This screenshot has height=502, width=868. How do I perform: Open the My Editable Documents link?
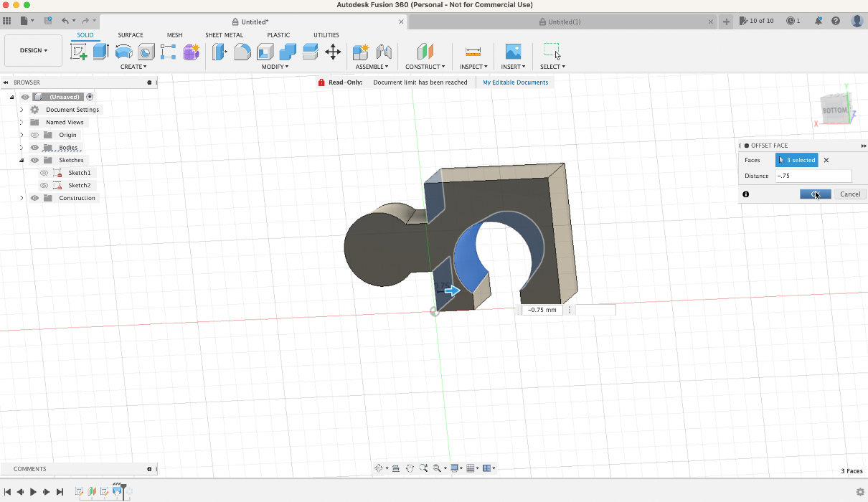pyautogui.click(x=515, y=82)
